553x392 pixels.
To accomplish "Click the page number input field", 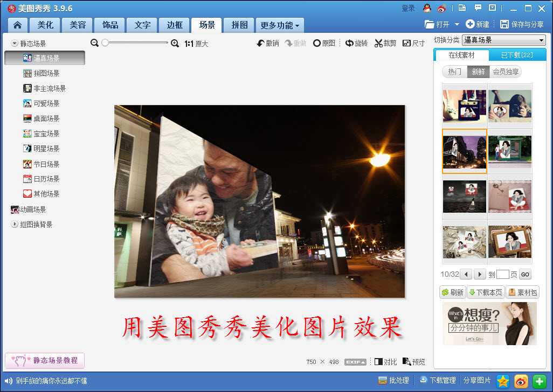I will click(502, 275).
